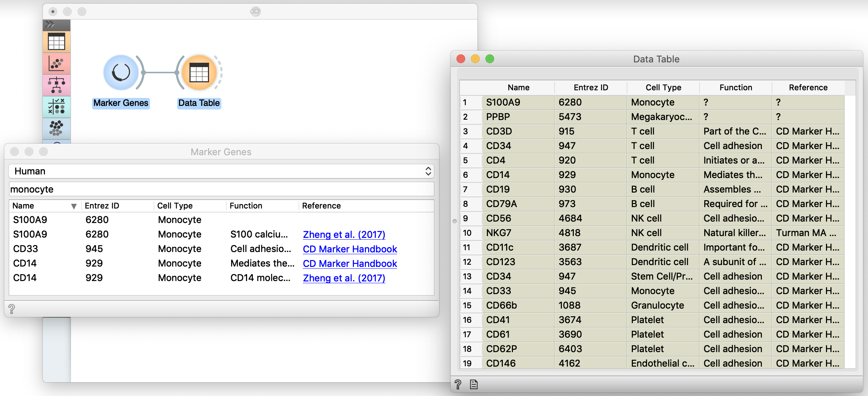The height and width of the screenshot is (396, 868).
Task: Toggle sort order on the Name column
Action: [43, 206]
